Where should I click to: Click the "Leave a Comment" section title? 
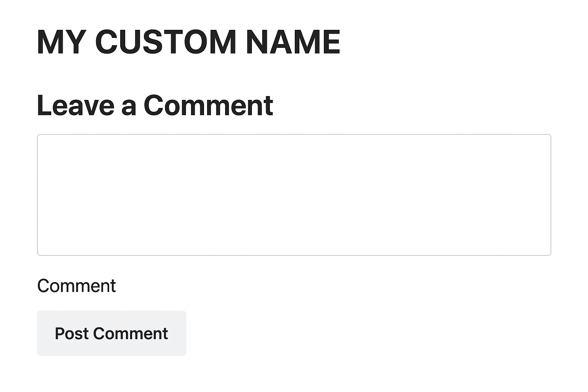click(x=155, y=105)
